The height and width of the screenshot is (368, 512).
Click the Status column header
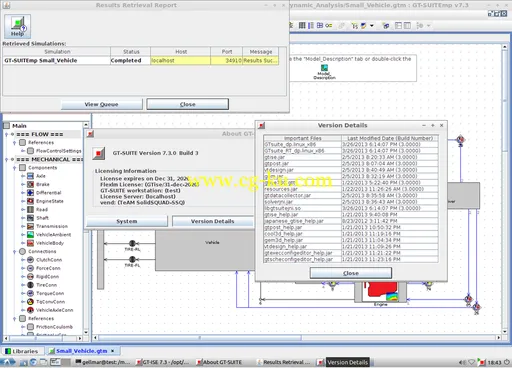coord(131,52)
